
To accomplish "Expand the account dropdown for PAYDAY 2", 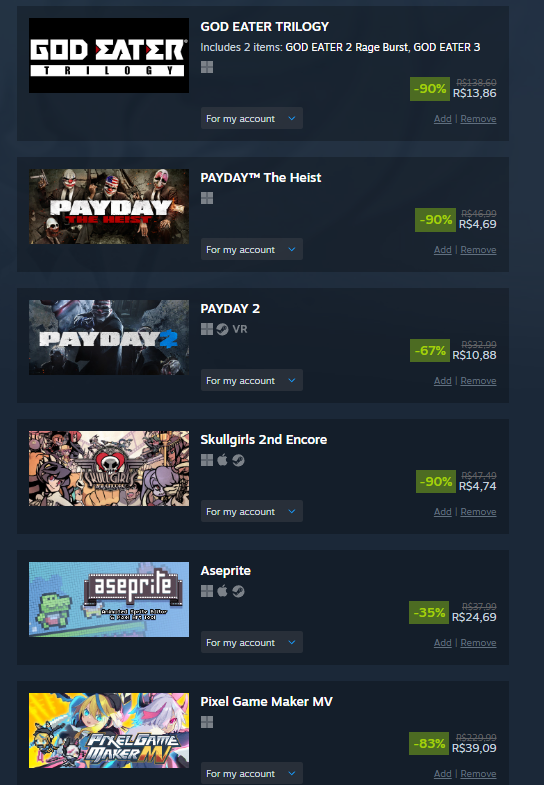I will (x=252, y=380).
